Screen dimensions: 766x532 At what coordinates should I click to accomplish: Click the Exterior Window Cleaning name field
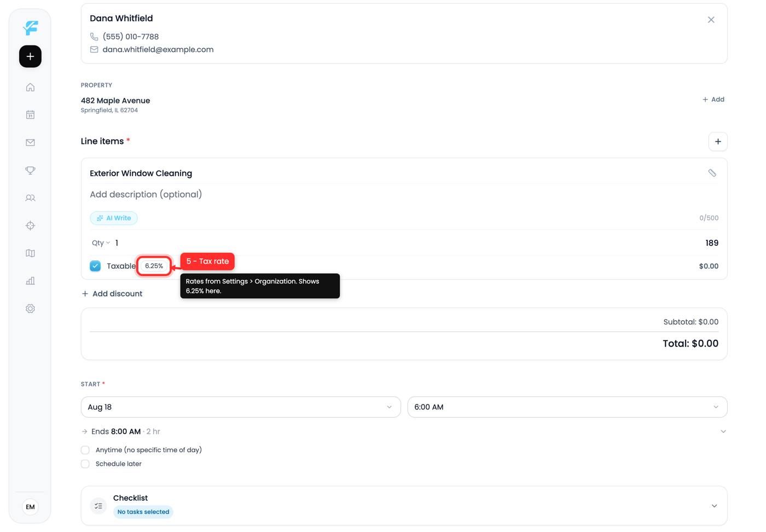pos(141,174)
